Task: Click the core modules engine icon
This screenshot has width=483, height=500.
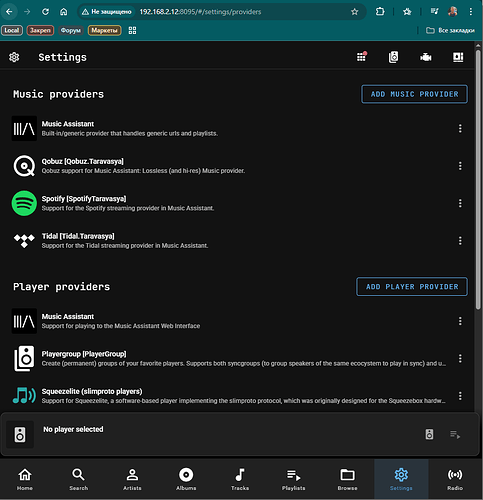Action: 426,57
